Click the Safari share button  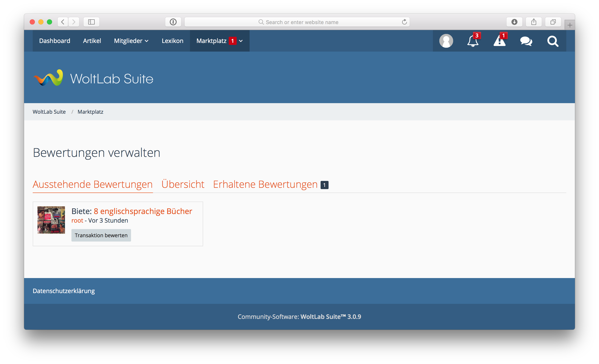tap(534, 22)
